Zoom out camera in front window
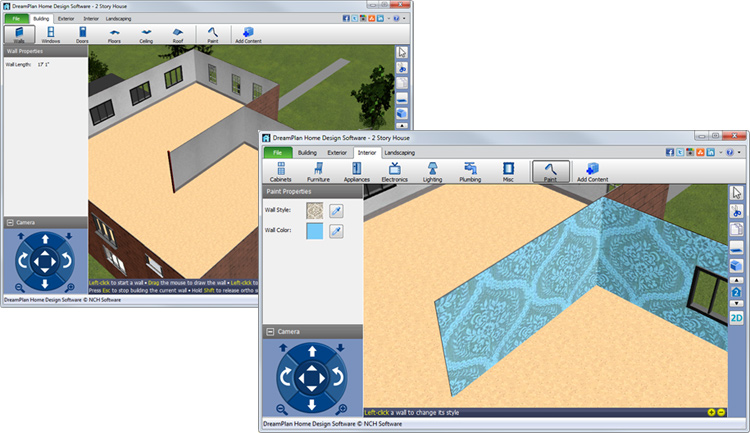This screenshot has height=433, width=750. pyautogui.click(x=282, y=409)
